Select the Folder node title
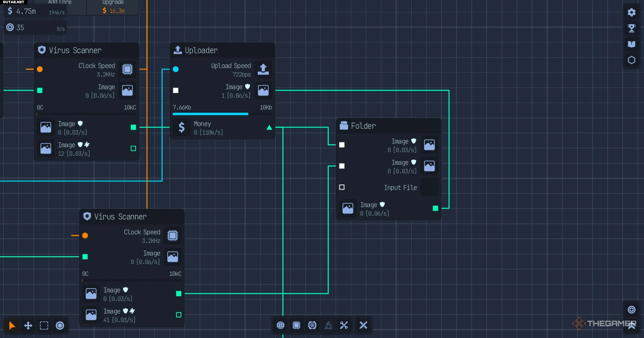Screen dimensions: 644x338 pyautogui.click(x=363, y=126)
